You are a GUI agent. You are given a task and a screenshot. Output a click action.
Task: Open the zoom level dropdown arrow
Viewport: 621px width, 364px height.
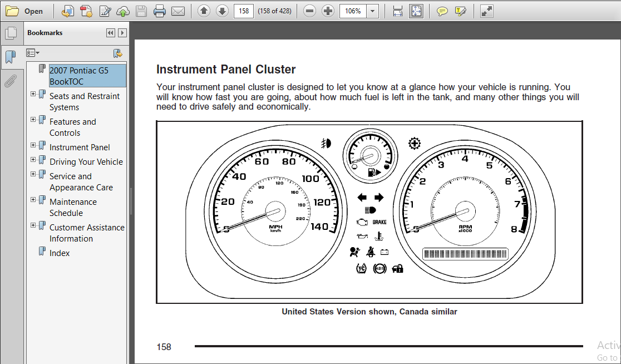click(372, 11)
